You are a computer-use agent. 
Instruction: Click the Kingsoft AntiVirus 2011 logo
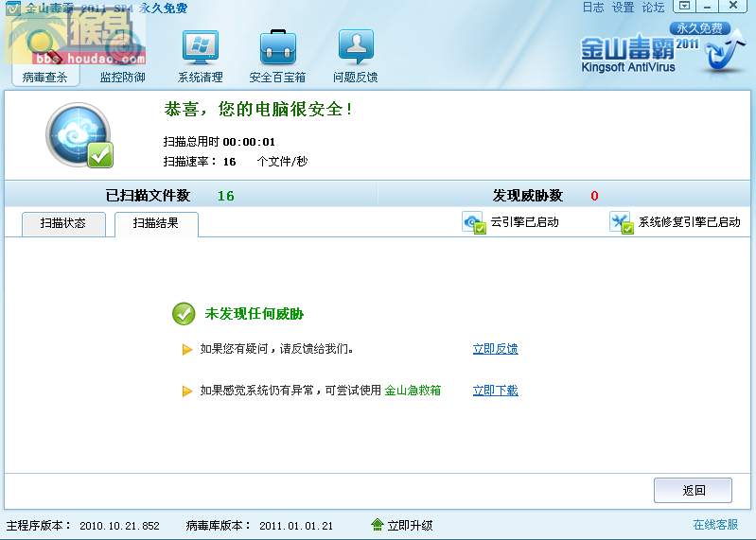pos(663,49)
